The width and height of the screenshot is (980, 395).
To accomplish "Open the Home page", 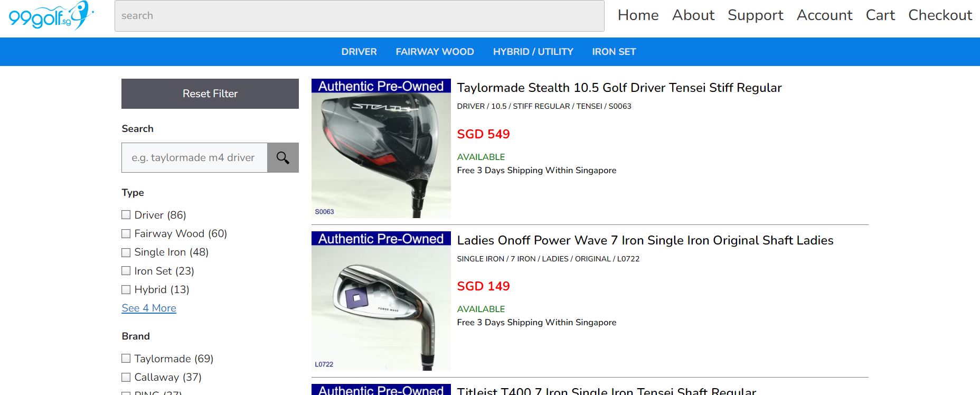I will pyautogui.click(x=638, y=15).
